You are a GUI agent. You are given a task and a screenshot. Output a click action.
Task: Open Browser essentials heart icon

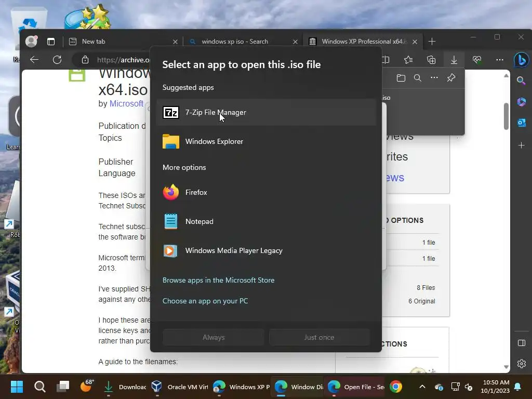pos(477,60)
